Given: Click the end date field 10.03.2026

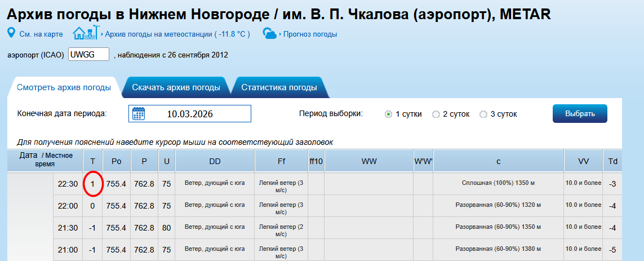Looking at the screenshot, I should [190, 114].
